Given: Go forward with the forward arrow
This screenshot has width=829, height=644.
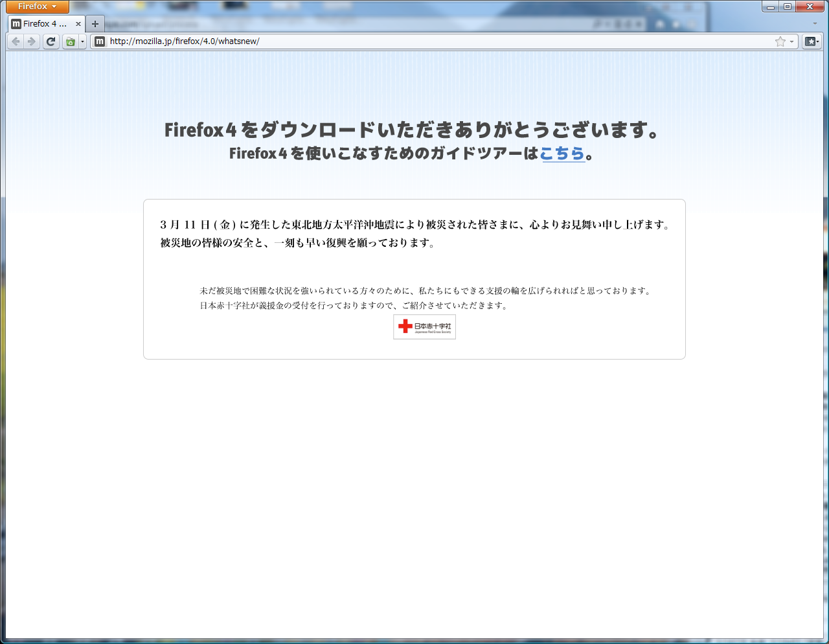Looking at the screenshot, I should click(31, 41).
